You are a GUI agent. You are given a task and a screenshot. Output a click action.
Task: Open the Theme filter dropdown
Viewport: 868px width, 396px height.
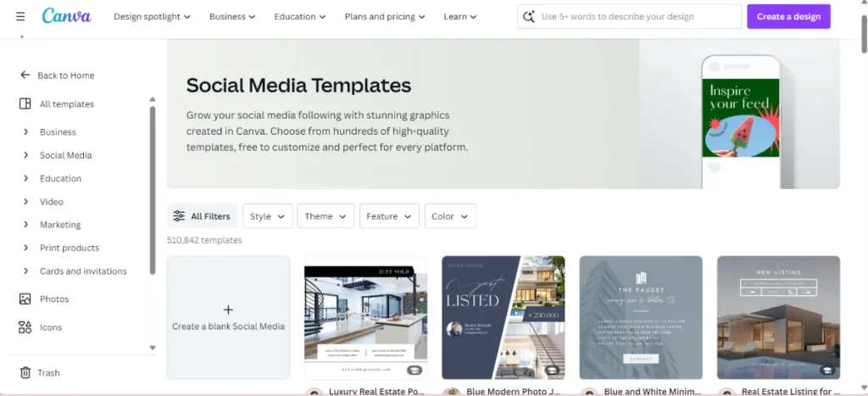tap(325, 216)
